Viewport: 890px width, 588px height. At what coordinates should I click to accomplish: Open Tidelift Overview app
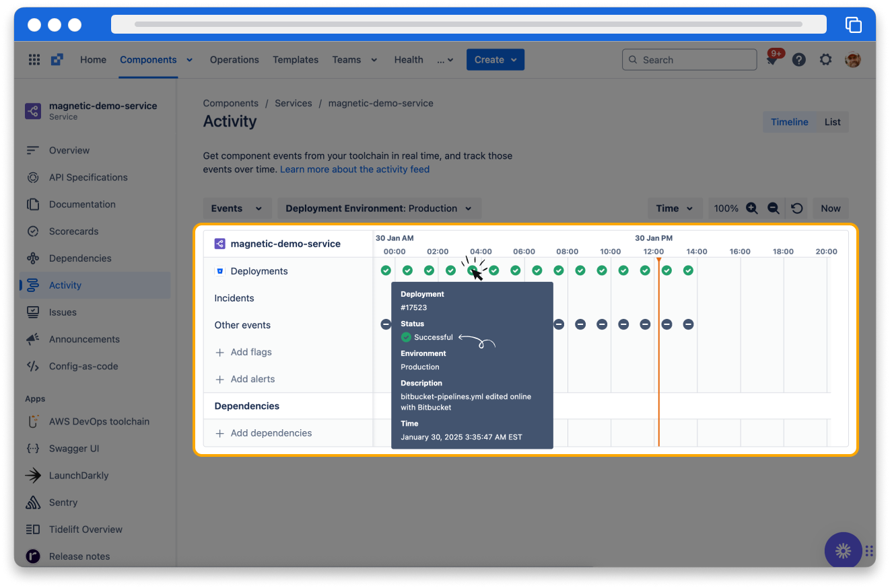point(95,529)
